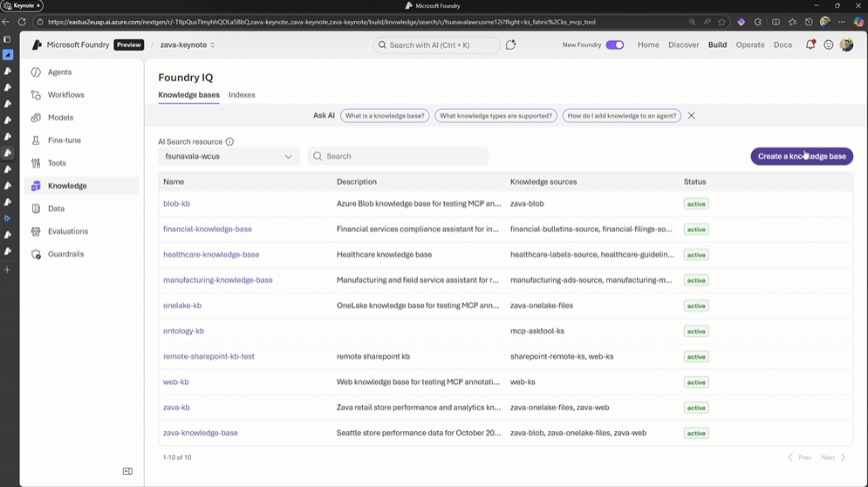Click the notifications bell icon

810,45
